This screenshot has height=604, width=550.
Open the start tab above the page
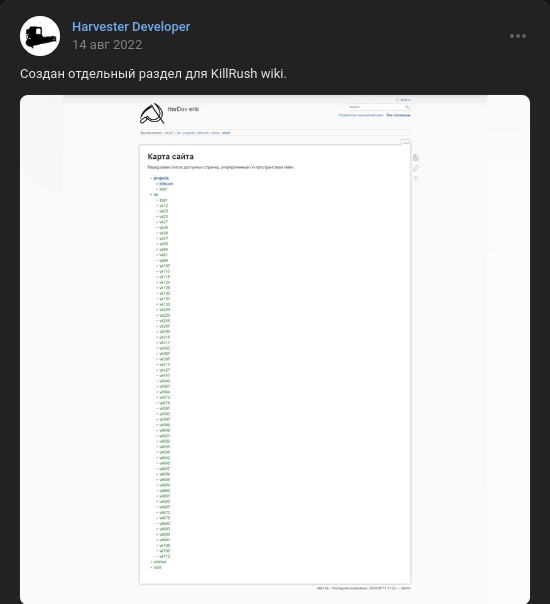click(405, 143)
